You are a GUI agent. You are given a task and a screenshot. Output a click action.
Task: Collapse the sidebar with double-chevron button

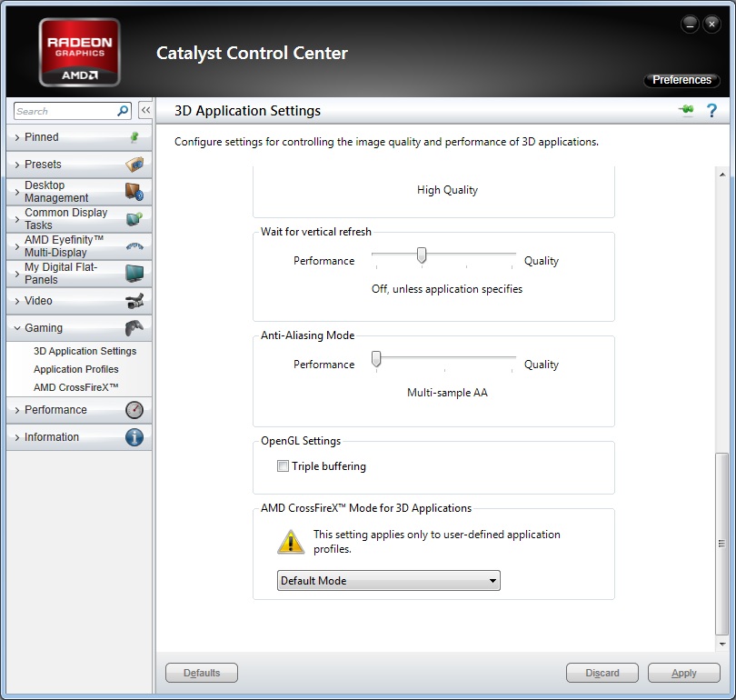[145, 111]
